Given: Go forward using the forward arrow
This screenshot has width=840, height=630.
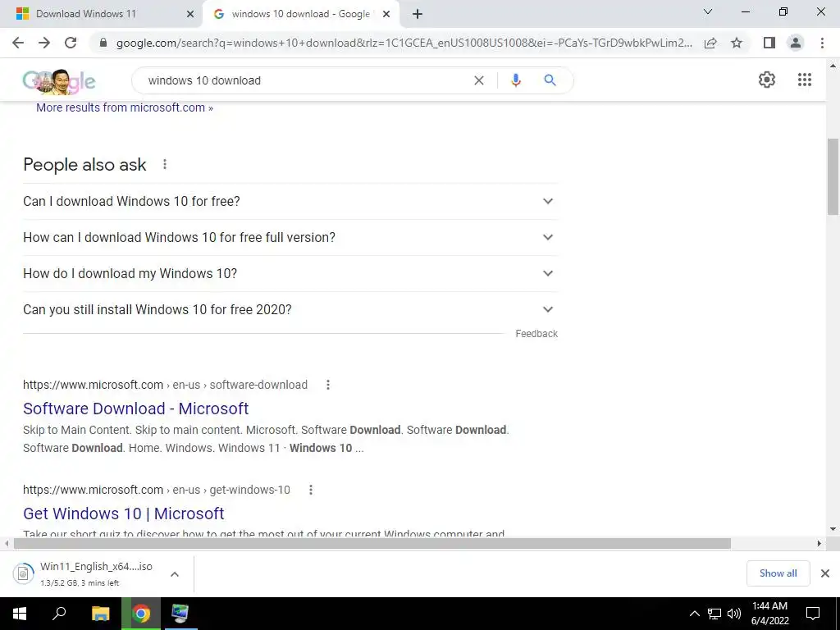Looking at the screenshot, I should [44, 43].
